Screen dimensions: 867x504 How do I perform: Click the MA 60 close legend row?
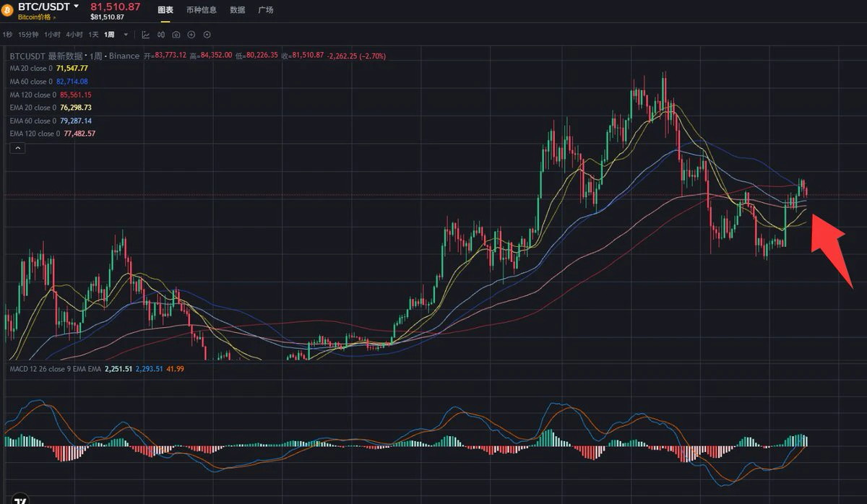coord(48,82)
